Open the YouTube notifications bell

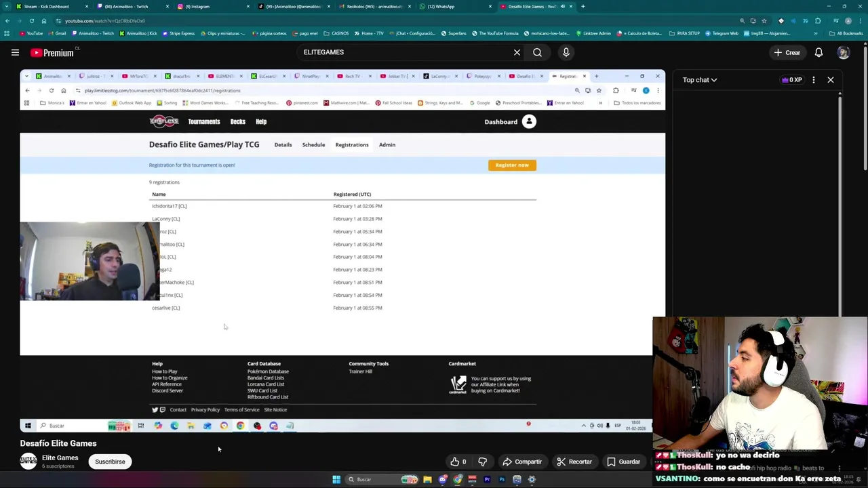tap(818, 52)
